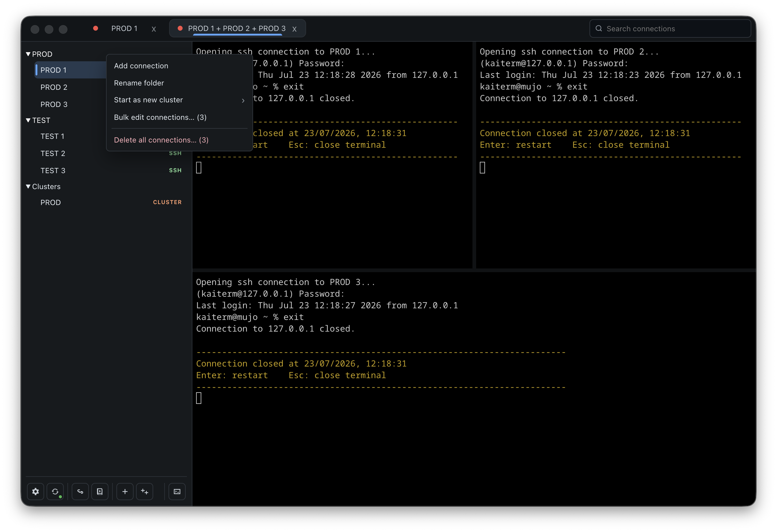Screen dimensions: 777x532
Task: Focus the PROD 2 terminal pane cursor
Action: pos(482,168)
